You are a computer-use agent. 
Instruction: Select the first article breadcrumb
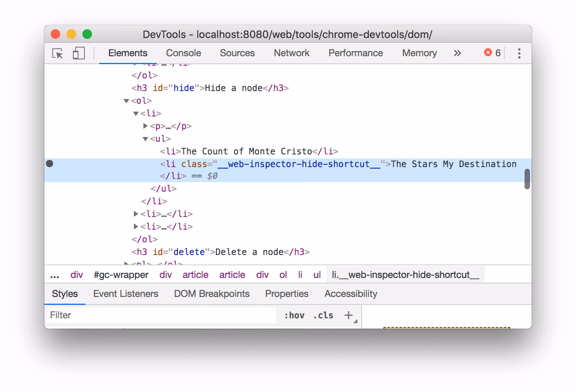coord(195,275)
